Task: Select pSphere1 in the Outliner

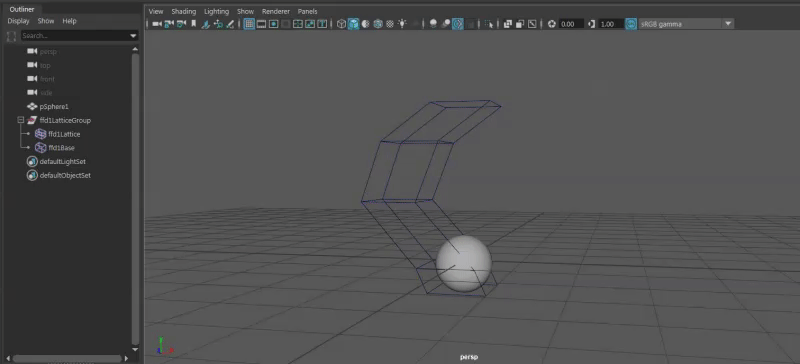Action: (x=54, y=107)
